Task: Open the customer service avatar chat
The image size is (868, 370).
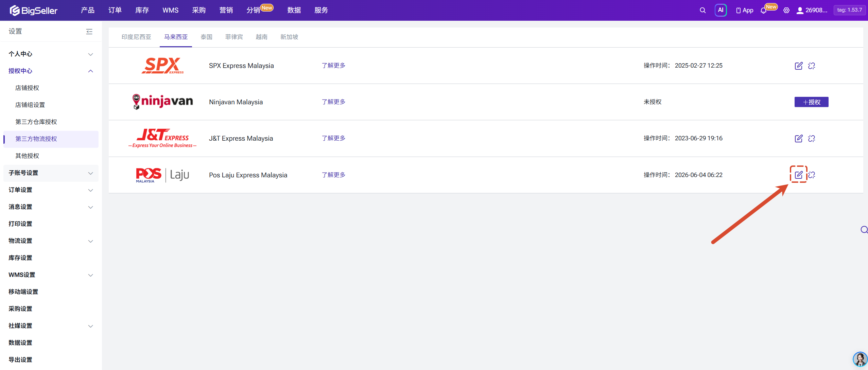Action: click(860, 359)
